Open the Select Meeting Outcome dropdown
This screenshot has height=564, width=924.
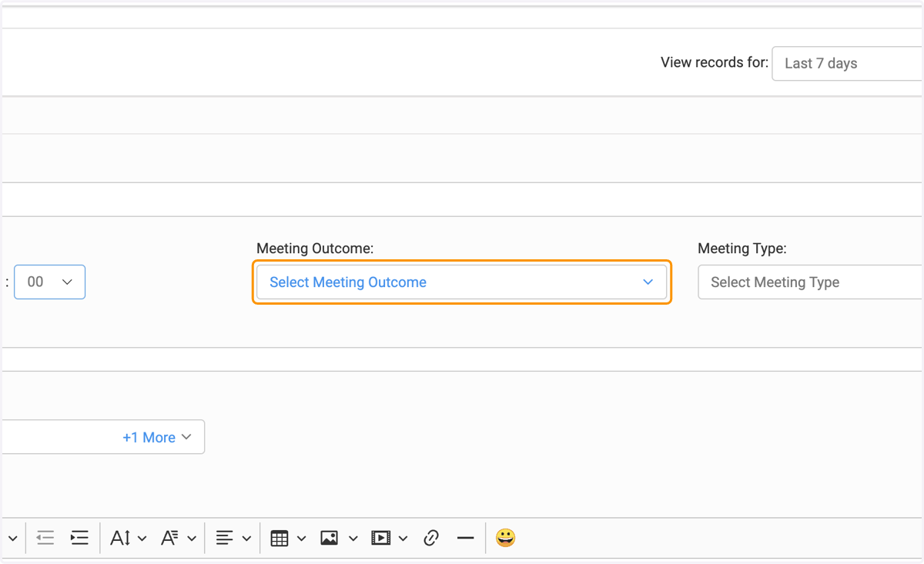click(462, 282)
